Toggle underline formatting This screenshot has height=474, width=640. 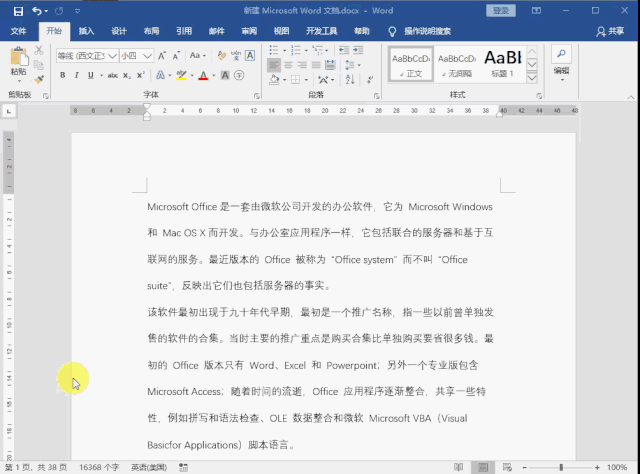91,75
